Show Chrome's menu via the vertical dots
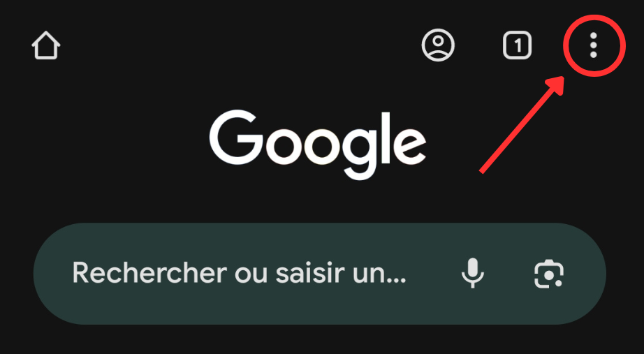644x354 pixels. click(x=593, y=45)
